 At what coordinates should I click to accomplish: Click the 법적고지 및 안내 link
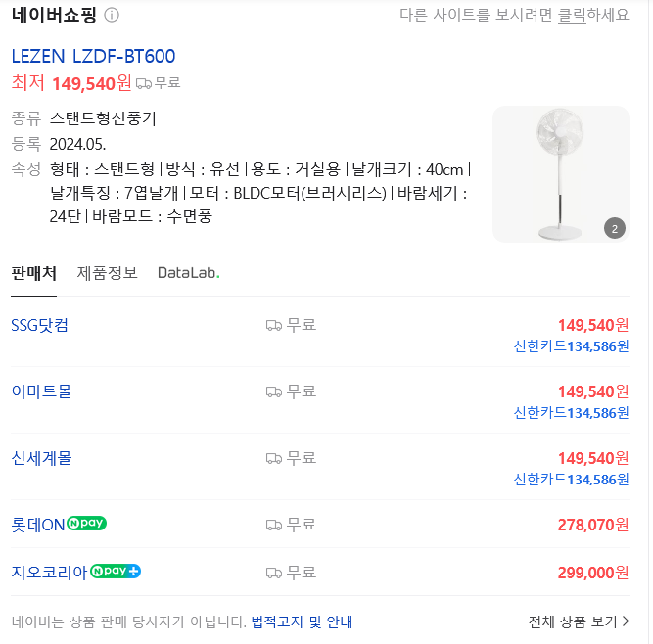click(302, 621)
